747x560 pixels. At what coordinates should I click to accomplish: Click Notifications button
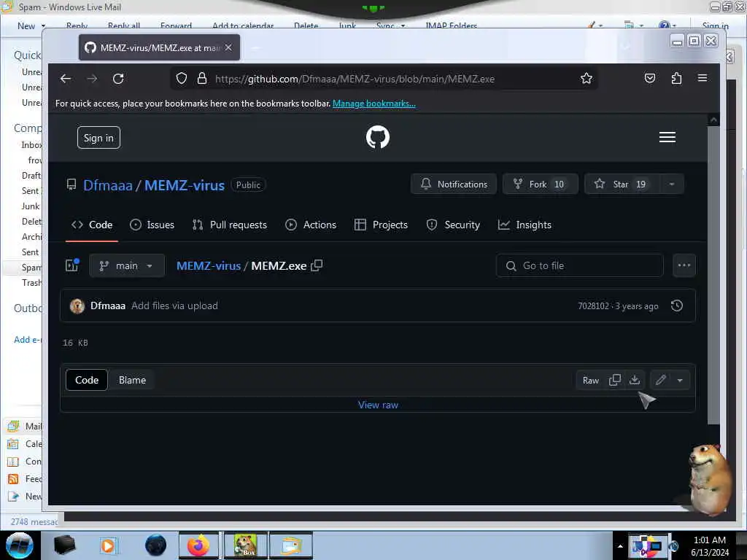tap(454, 184)
